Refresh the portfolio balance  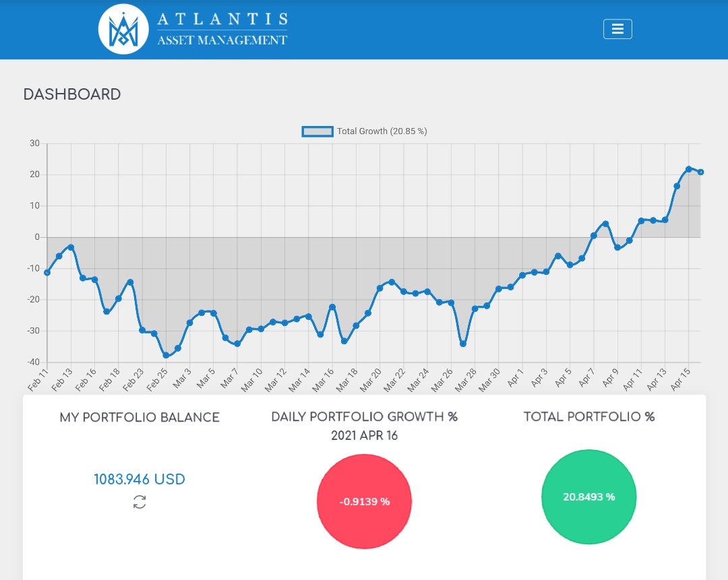pos(140,502)
